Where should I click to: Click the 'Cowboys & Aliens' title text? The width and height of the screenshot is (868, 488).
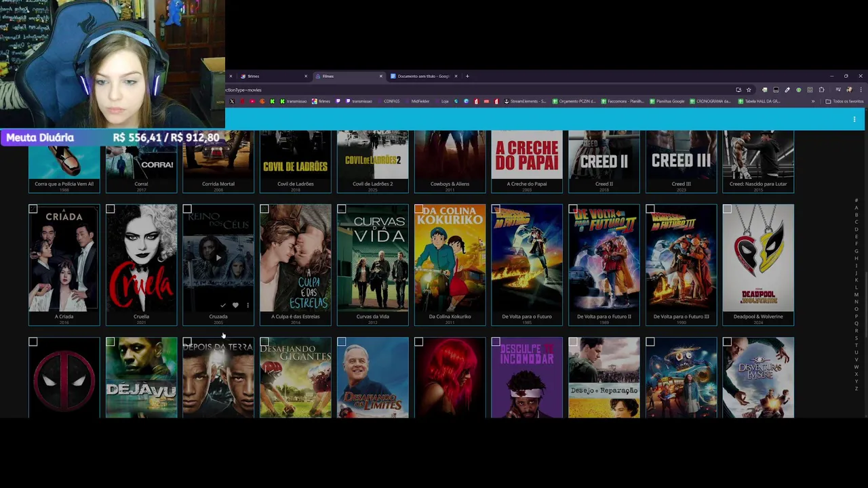click(450, 184)
